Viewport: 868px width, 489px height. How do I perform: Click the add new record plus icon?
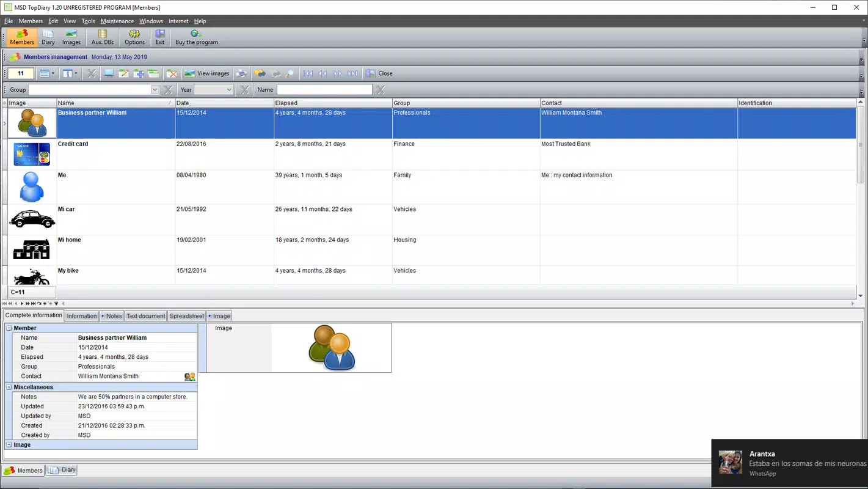point(139,73)
